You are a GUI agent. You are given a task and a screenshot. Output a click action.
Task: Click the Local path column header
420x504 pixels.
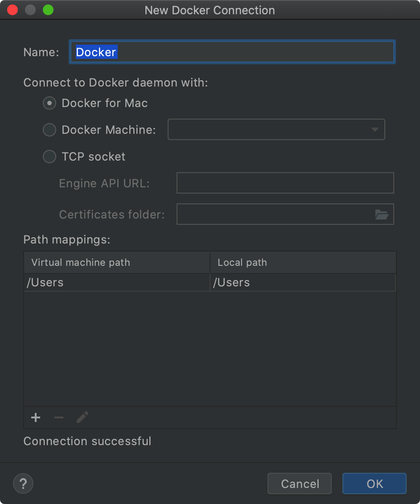(x=303, y=262)
